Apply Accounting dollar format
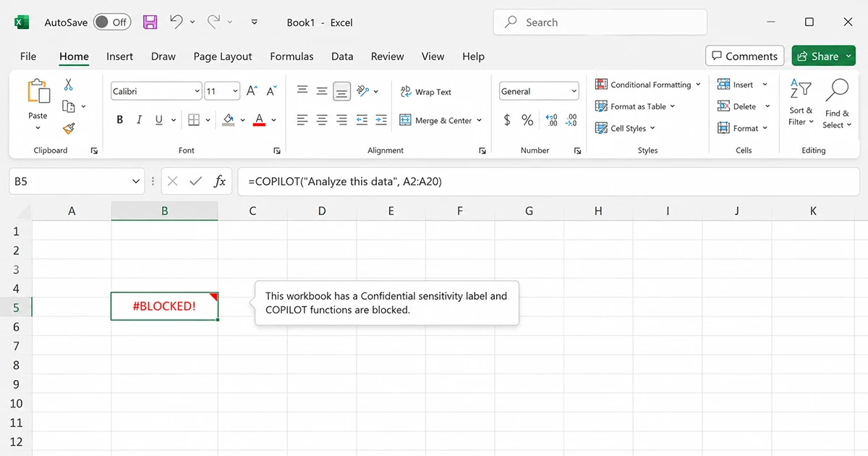 coord(507,120)
